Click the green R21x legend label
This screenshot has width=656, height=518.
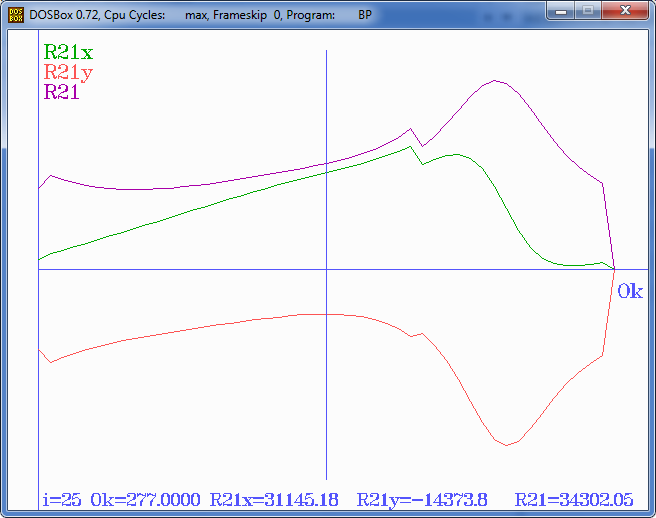68,53
